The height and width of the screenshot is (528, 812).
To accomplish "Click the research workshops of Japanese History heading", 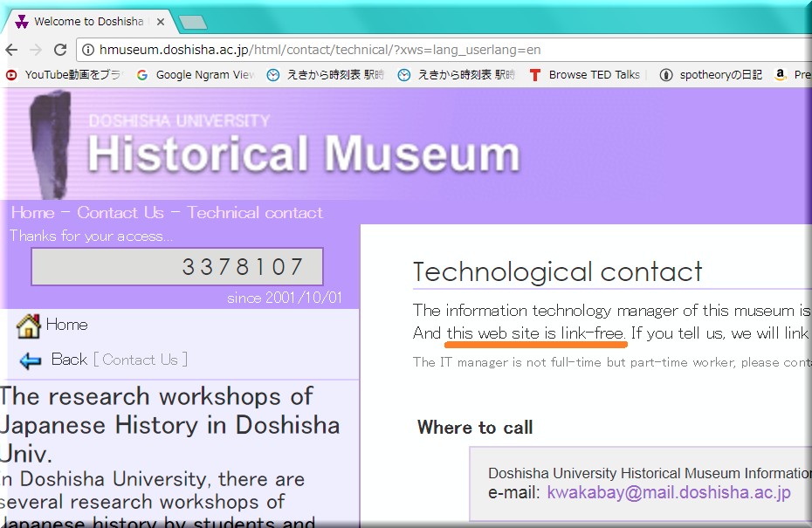I will [x=170, y=426].
